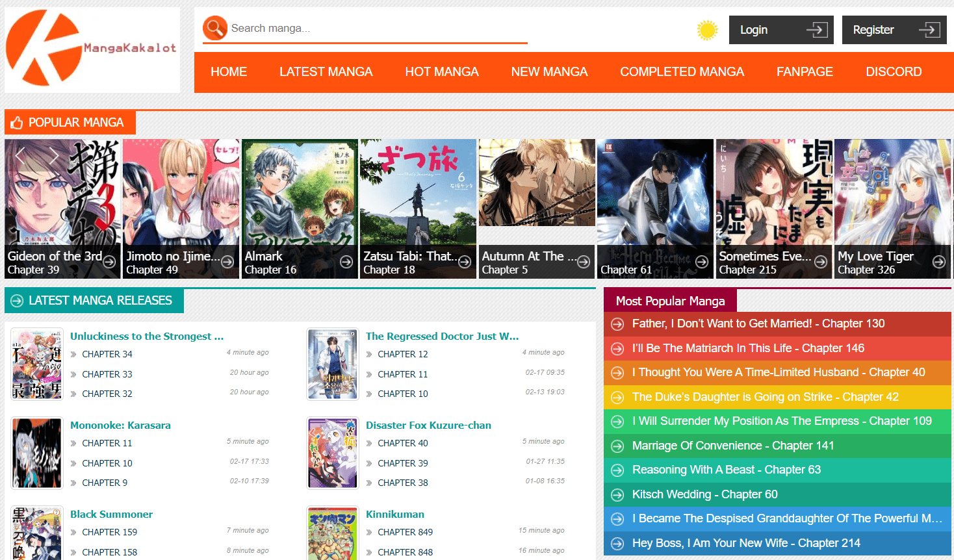Image resolution: width=954 pixels, height=560 pixels.
Task: Click the Latest Manga Releases arrow icon
Action: (x=17, y=301)
